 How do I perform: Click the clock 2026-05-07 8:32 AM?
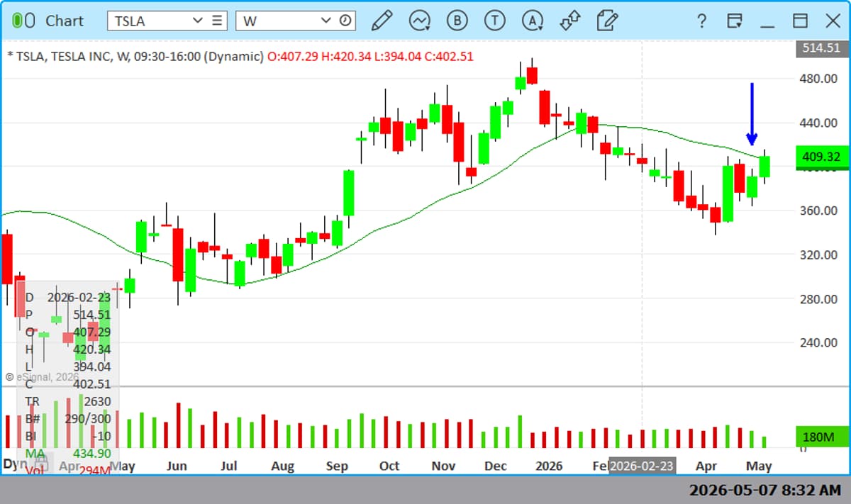tap(765, 490)
